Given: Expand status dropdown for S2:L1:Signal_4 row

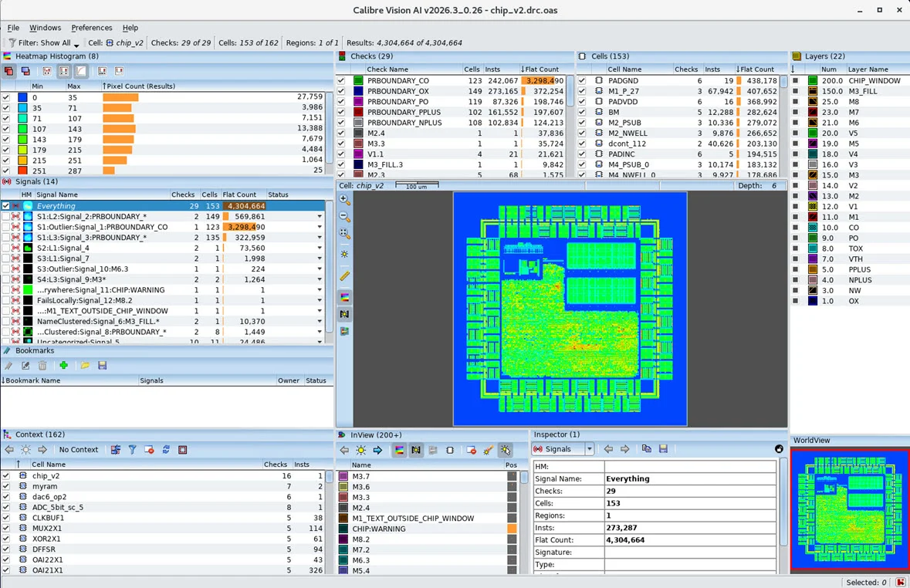Looking at the screenshot, I should point(320,248).
